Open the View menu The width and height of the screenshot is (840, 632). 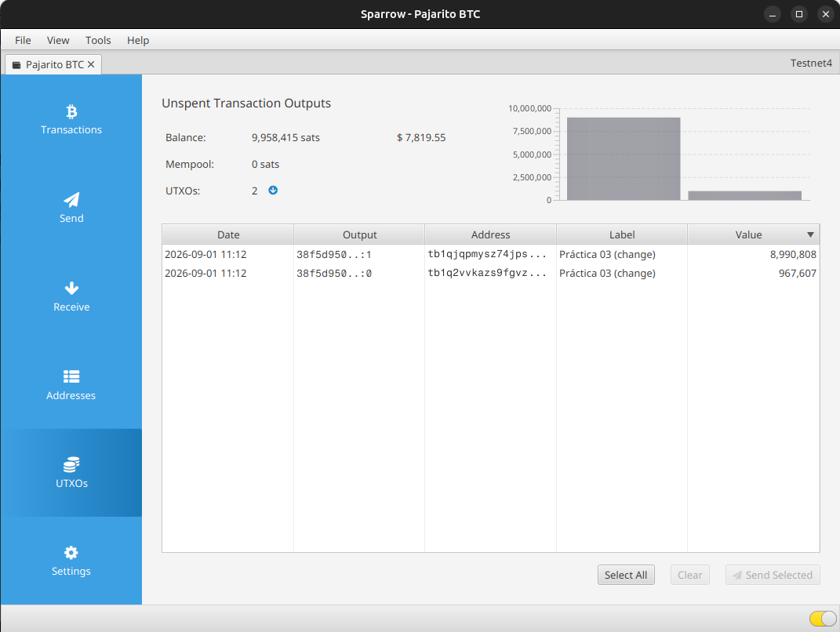58,40
